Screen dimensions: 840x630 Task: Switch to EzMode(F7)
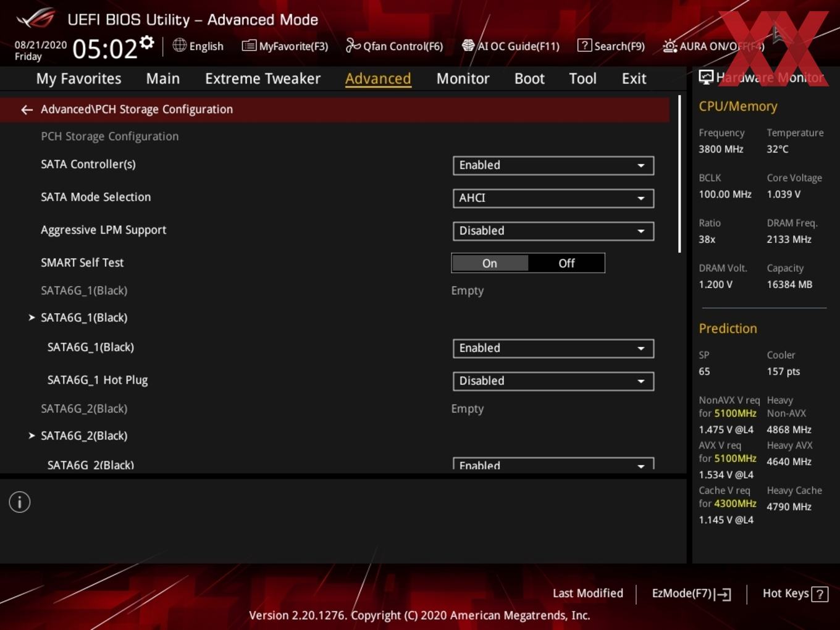(x=692, y=594)
